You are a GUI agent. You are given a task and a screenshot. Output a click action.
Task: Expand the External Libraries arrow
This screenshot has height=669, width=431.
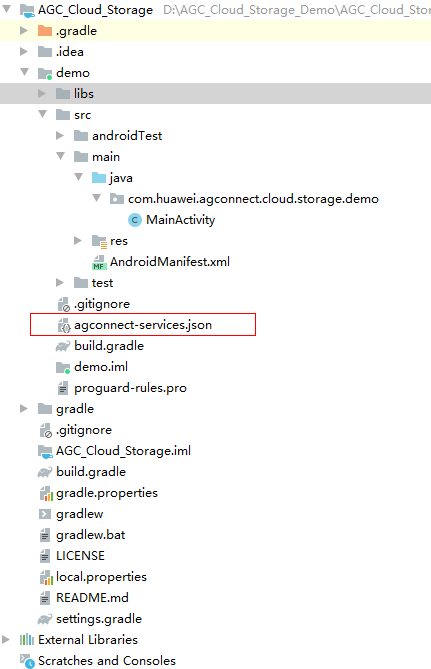click(x=6, y=639)
